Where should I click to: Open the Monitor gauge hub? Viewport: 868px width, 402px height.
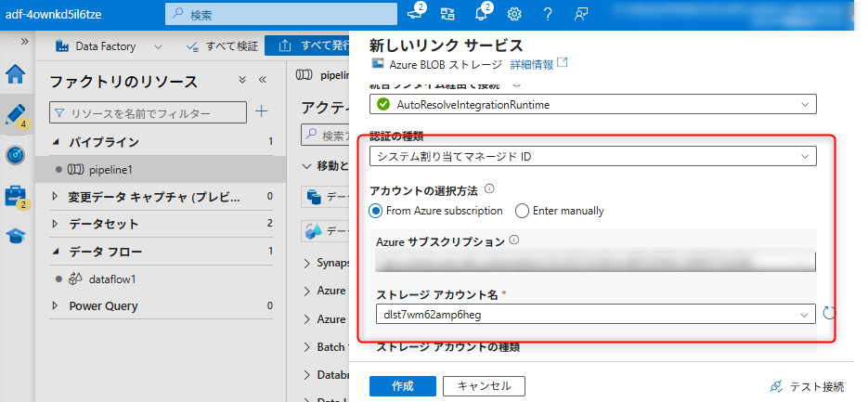point(15,156)
